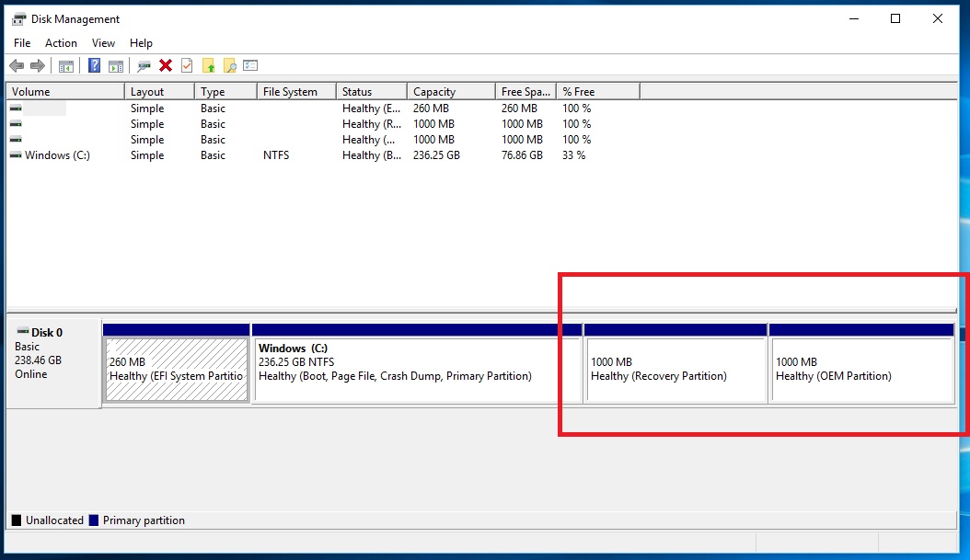Image resolution: width=970 pixels, height=560 pixels.
Task: Click the 76.86 GB free space cell
Action: 522,155
